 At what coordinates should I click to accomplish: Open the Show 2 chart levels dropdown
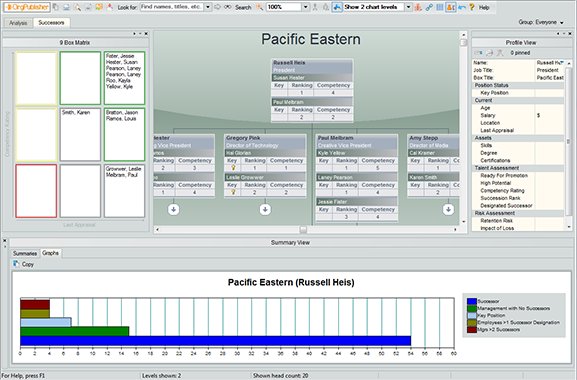[408, 7]
